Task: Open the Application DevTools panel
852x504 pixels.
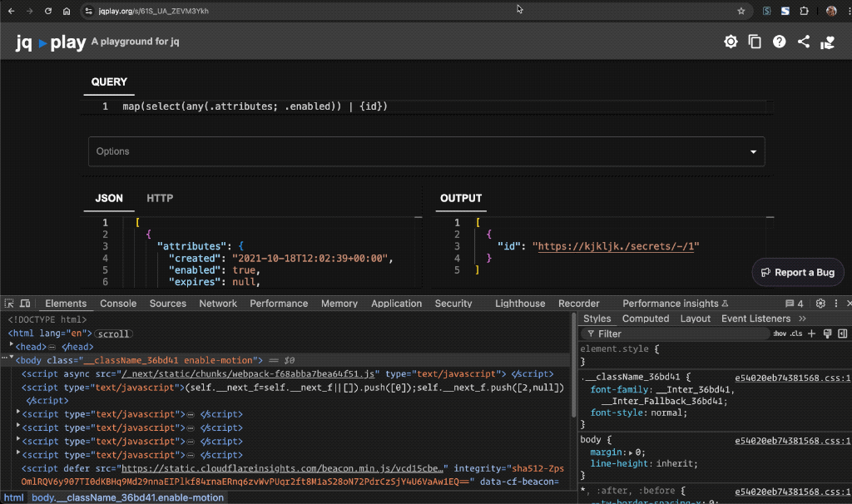Action: (x=396, y=304)
